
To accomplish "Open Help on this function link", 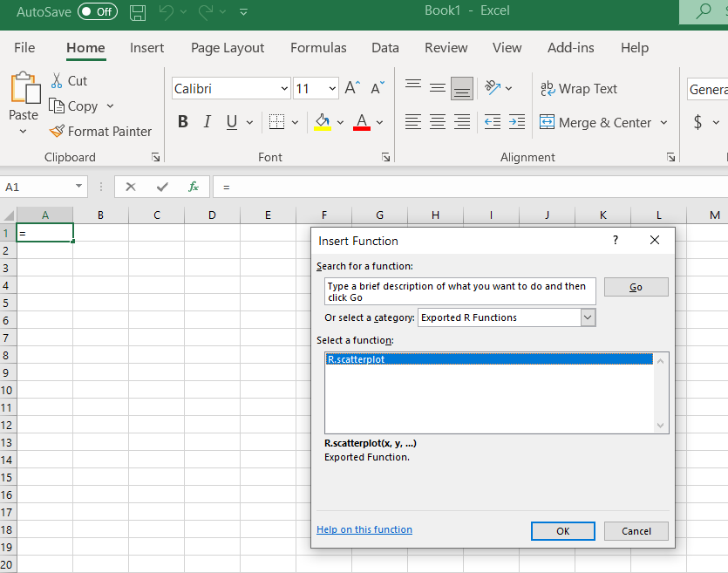I will point(364,529).
